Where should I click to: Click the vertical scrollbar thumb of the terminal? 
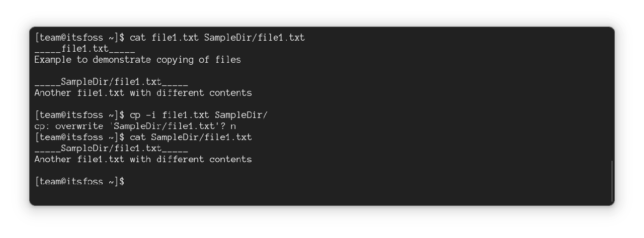point(612,181)
